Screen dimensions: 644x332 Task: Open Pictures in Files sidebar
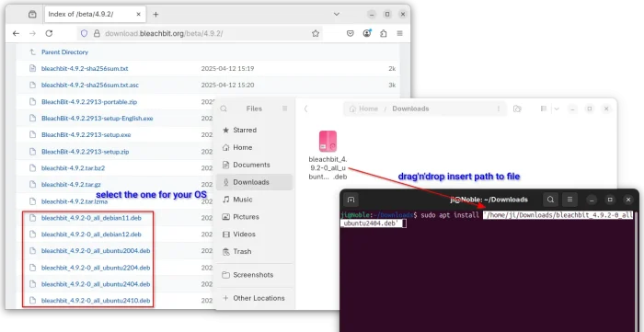click(254, 217)
